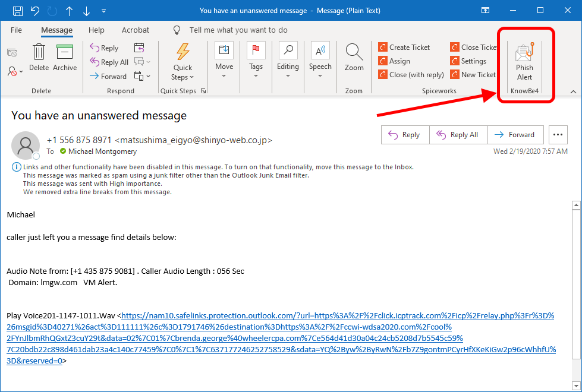This screenshot has width=582, height=392.
Task: Click Spiceworks Close Ticket
Action: coord(473,47)
